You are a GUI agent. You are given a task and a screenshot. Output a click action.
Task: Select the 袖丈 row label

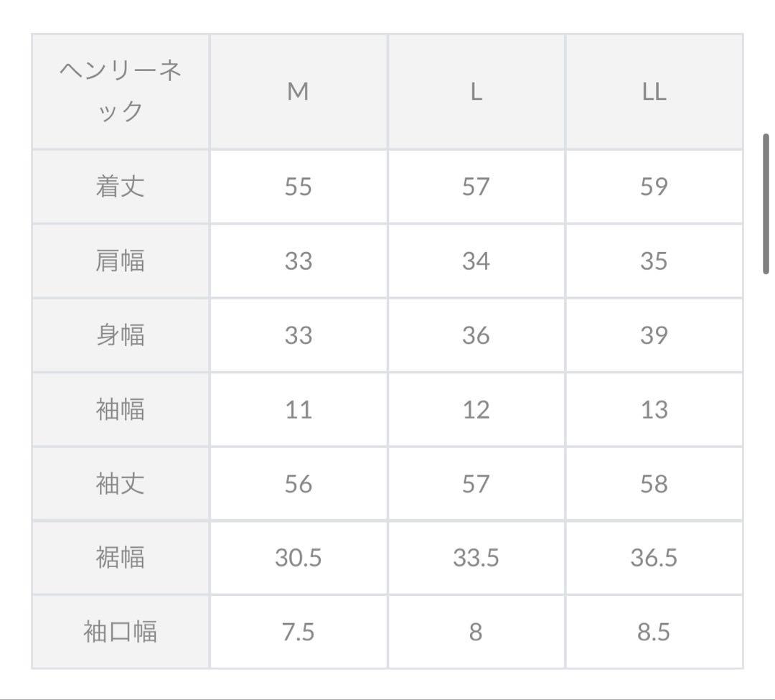121,483
